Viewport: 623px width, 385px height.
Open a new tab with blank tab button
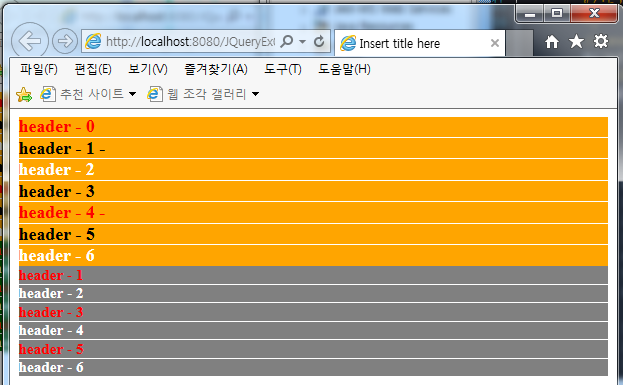[x=519, y=43]
